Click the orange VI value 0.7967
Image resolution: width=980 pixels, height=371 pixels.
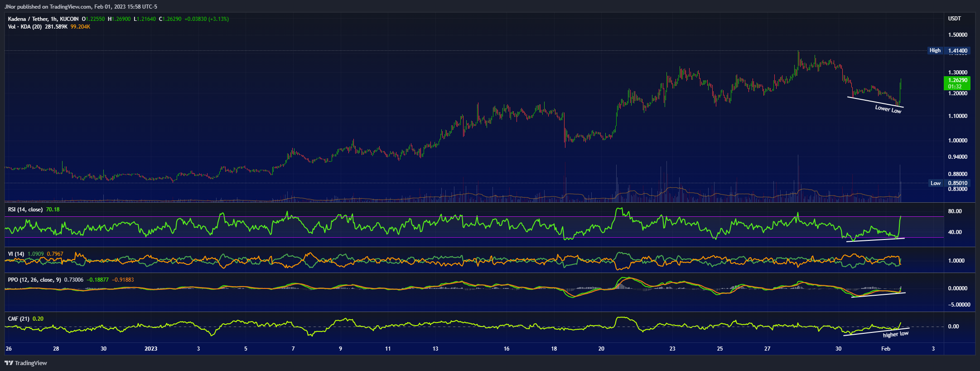[x=55, y=254]
